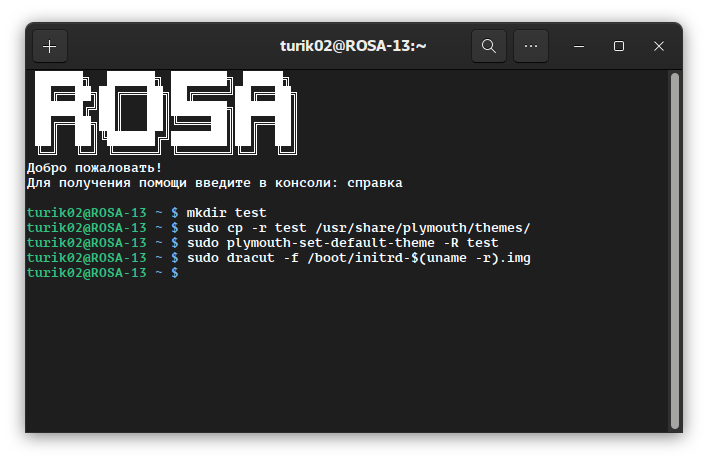This screenshot has width=708, height=461.
Task: Click the 'mkdir test' command line
Action: pyautogui.click(x=147, y=213)
